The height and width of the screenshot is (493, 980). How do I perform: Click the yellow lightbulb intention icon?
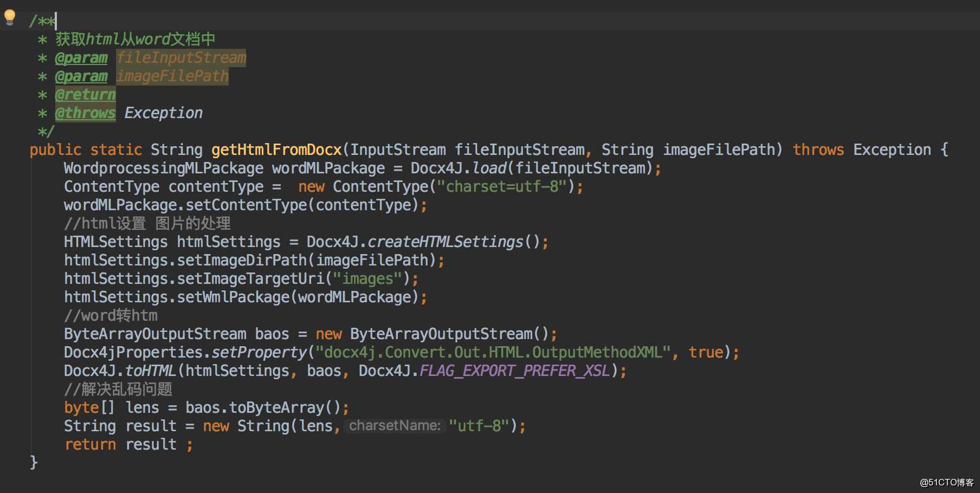10,17
